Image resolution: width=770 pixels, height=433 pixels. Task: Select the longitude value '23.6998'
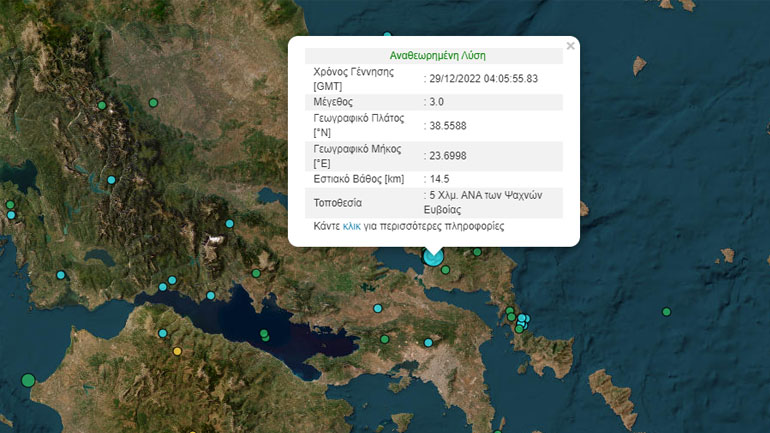pos(448,156)
